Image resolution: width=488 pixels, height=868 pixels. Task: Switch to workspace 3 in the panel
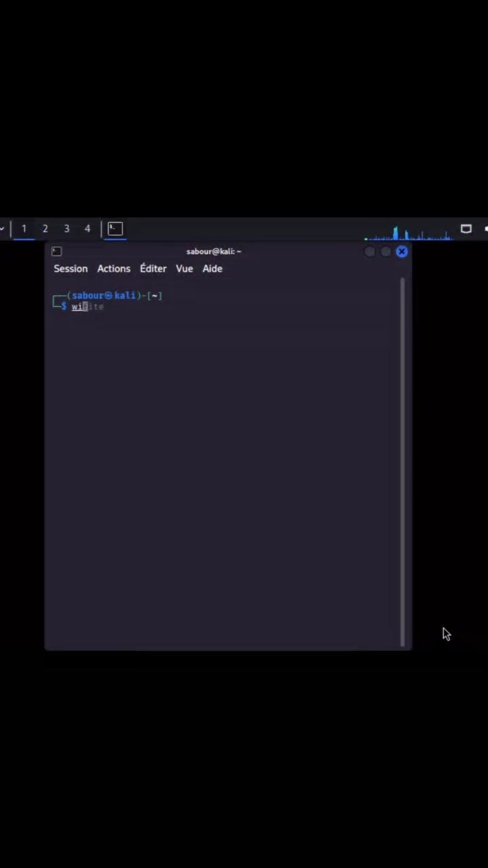coord(66,229)
